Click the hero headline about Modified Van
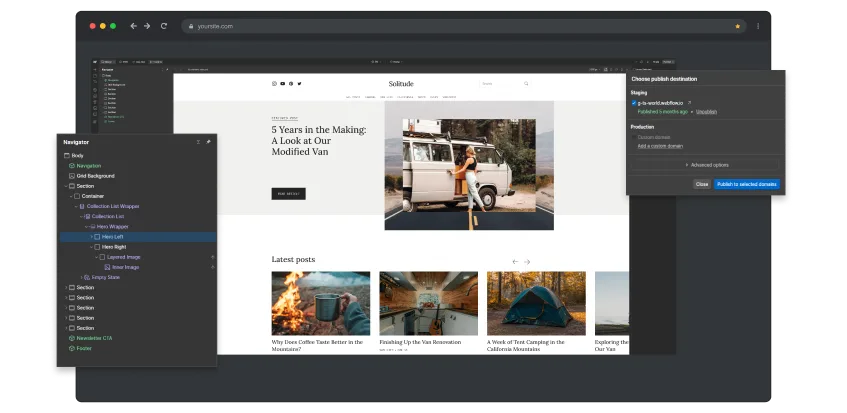 tap(319, 141)
